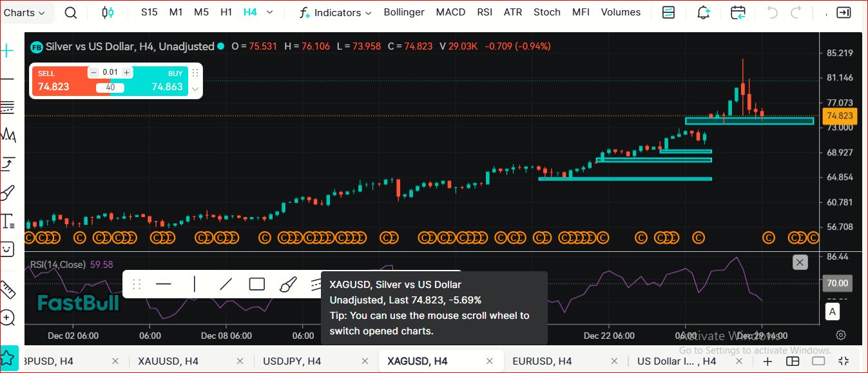Switch to the XAUUSD, H4 tab
This screenshot has height=373, width=868.
168,361
